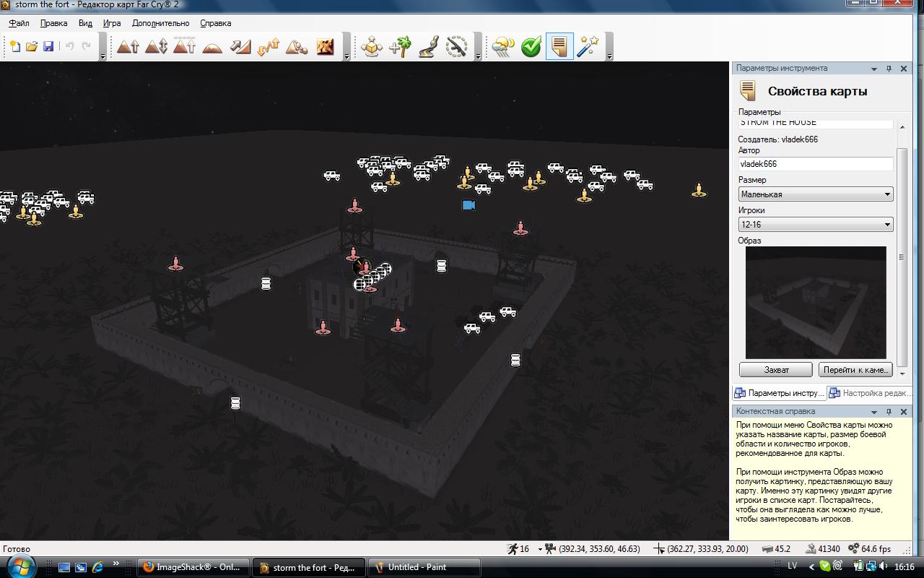Screen dimensions: 924x578
Task: Click the Перейти к камере button
Action: (855, 370)
